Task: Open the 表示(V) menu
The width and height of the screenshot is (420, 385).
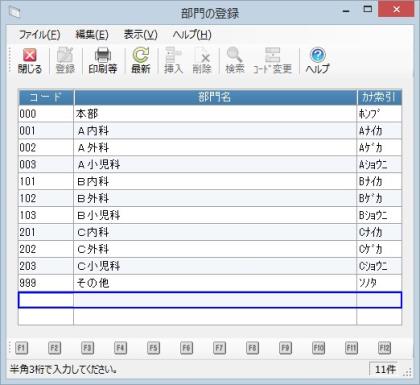Action: (140, 34)
